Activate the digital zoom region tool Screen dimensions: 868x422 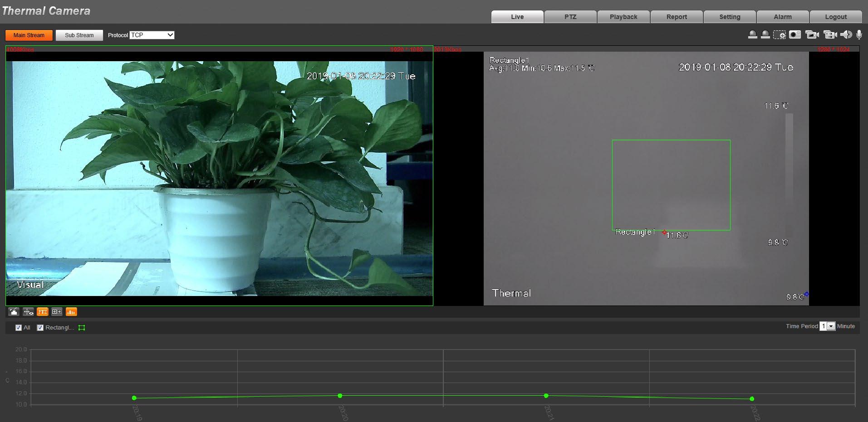coord(780,35)
